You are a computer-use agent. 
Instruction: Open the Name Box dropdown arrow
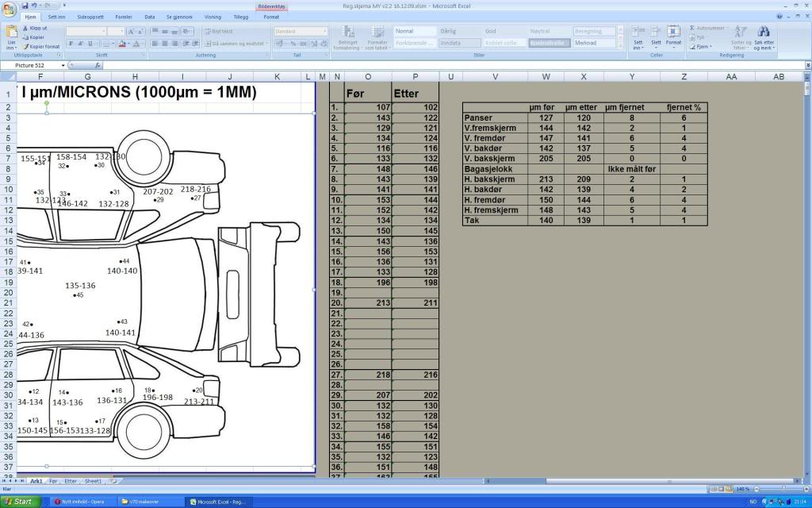(x=63, y=66)
